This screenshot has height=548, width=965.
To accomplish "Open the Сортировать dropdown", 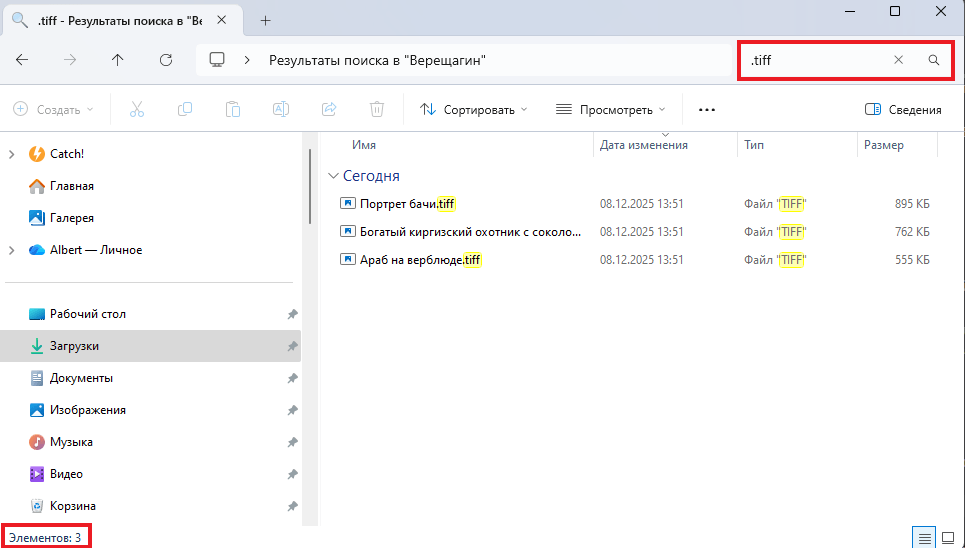I will pos(473,110).
